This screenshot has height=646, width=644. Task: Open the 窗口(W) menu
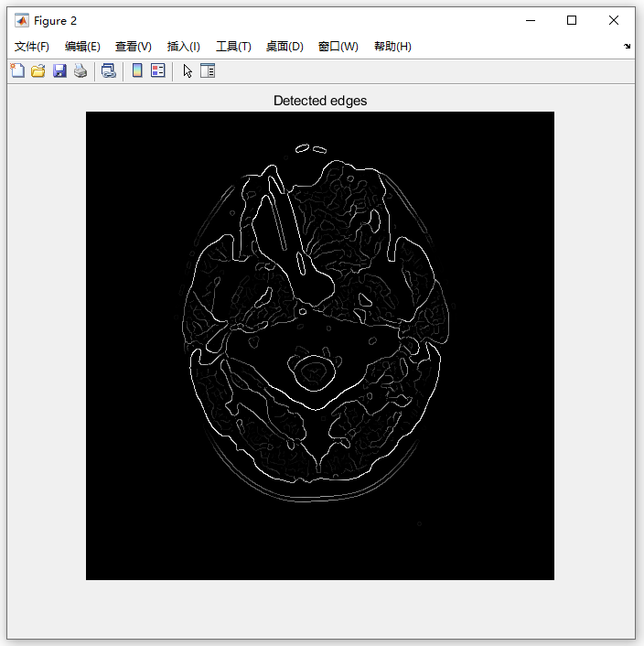pos(338,47)
